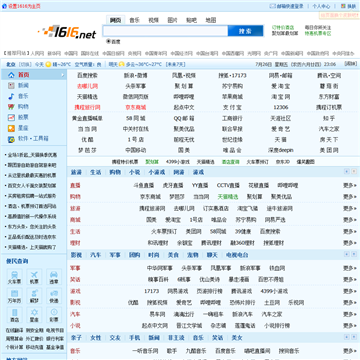The width and height of the screenshot is (360, 360).
Task: Open the 未来7天 forecast link
Action: (x=176, y=64)
